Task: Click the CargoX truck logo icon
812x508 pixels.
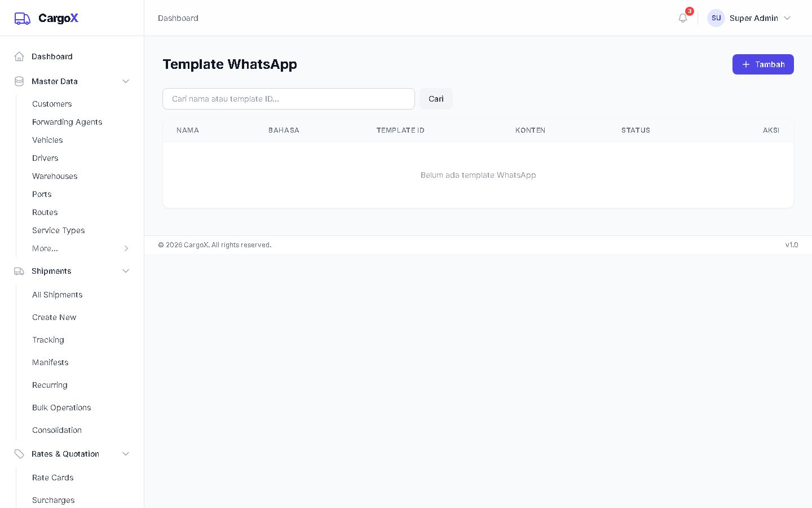Action: point(23,19)
